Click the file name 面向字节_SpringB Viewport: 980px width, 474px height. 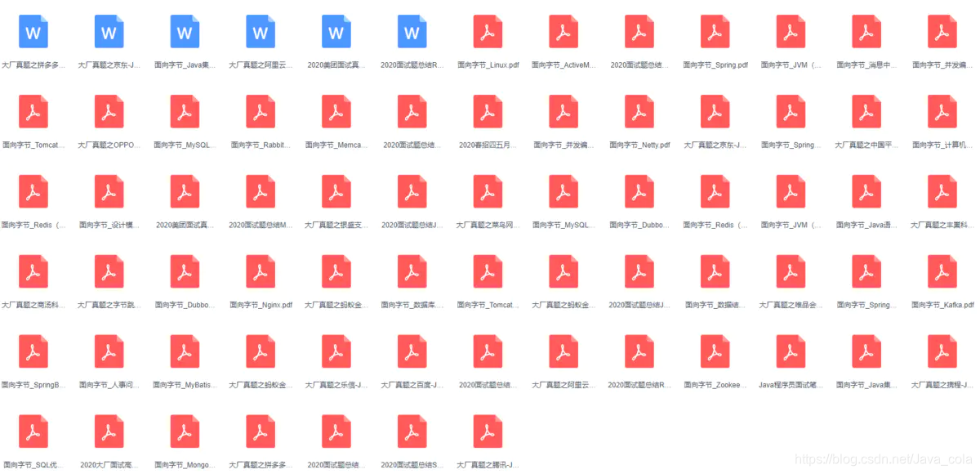33,385
